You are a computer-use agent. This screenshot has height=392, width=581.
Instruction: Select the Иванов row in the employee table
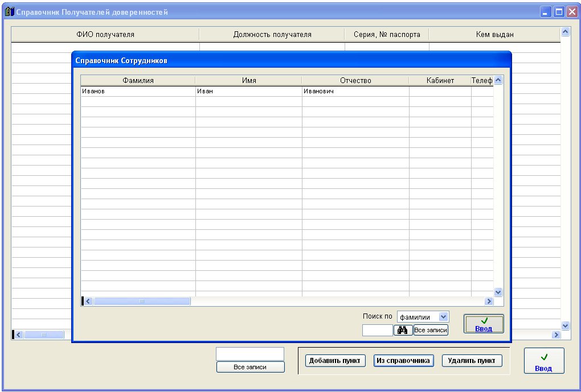click(x=138, y=92)
